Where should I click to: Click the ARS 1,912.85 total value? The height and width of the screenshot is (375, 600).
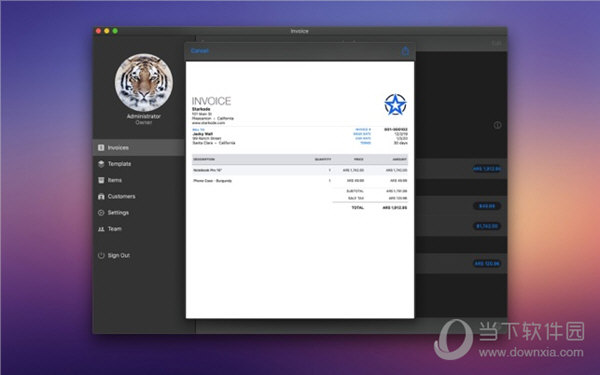[395, 207]
